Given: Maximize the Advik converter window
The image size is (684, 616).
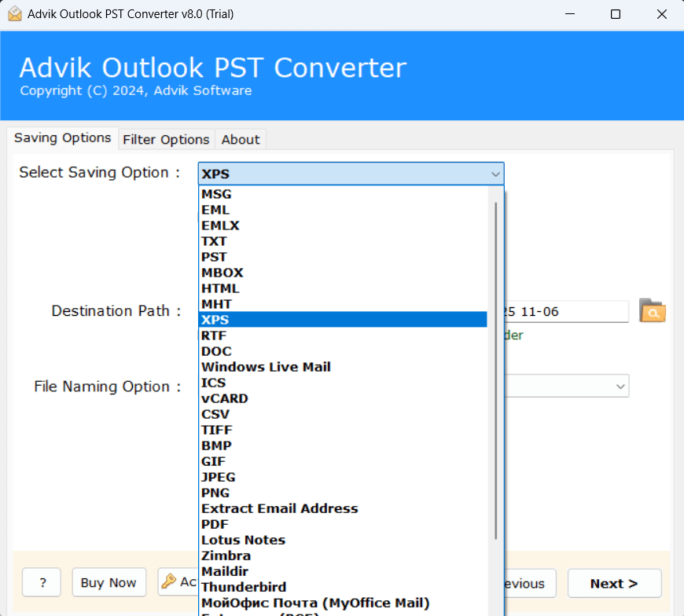Looking at the screenshot, I should 616,14.
